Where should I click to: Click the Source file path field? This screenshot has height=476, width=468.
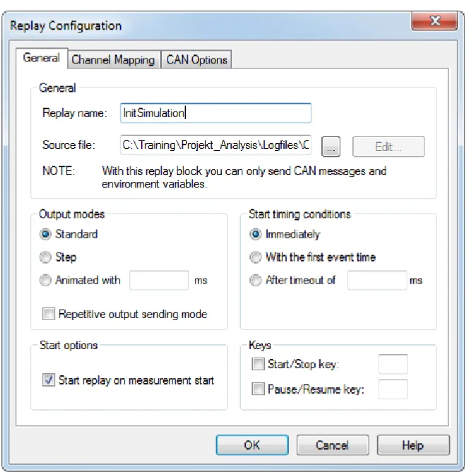[216, 145]
